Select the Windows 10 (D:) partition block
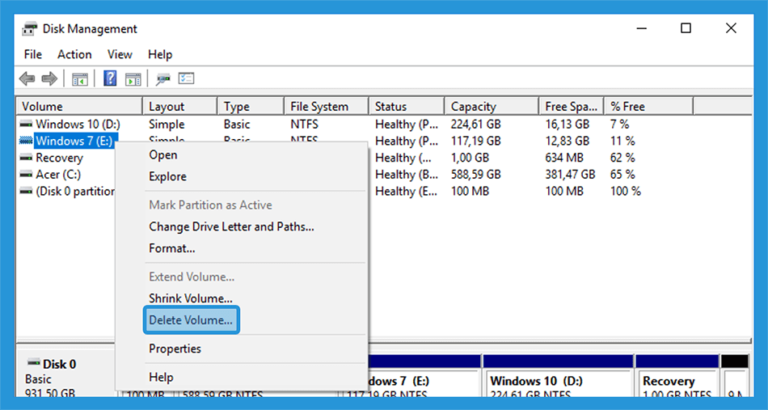The height and width of the screenshot is (410, 768). 558,376
